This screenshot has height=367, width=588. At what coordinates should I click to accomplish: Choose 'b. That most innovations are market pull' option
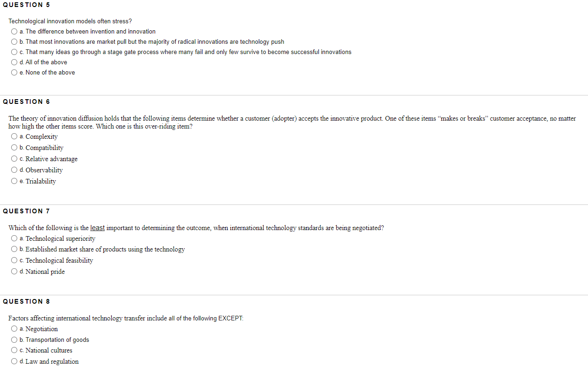tap(14, 41)
